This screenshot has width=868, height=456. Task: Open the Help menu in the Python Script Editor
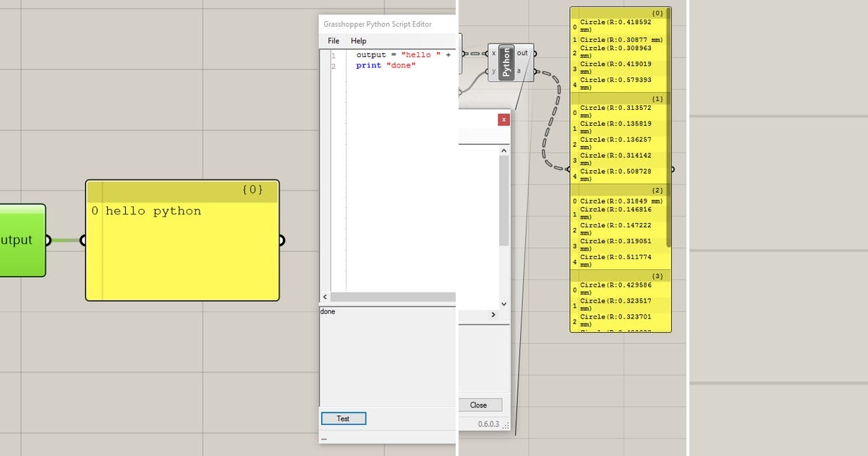coord(358,41)
